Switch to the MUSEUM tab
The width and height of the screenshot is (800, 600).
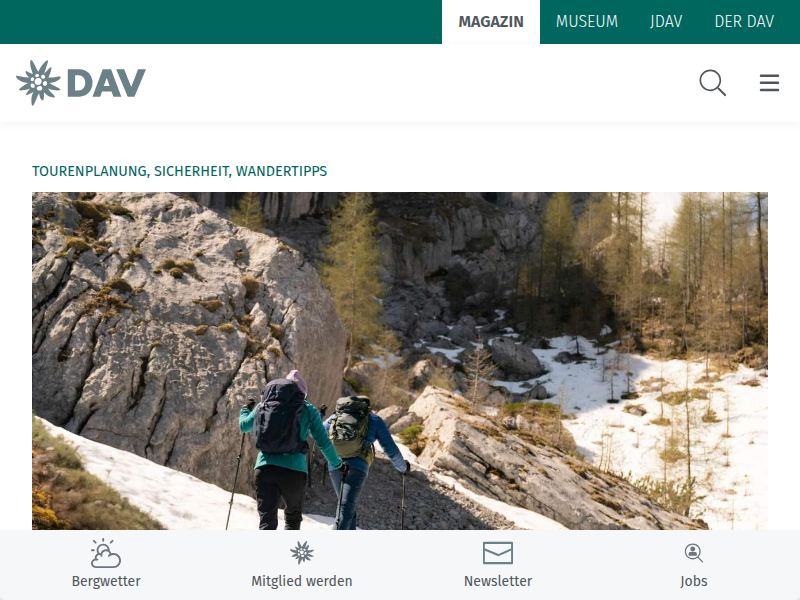click(587, 22)
